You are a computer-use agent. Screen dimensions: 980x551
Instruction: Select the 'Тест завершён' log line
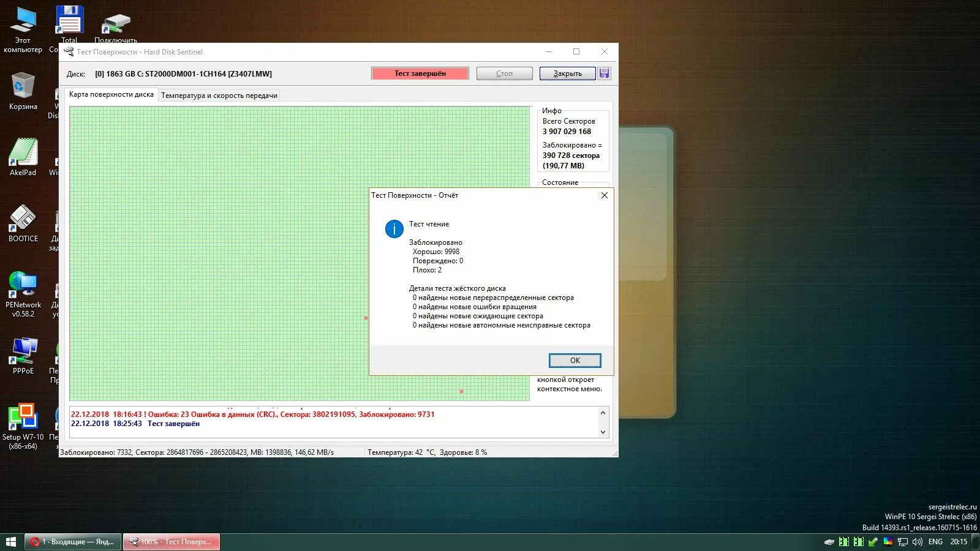(x=135, y=424)
